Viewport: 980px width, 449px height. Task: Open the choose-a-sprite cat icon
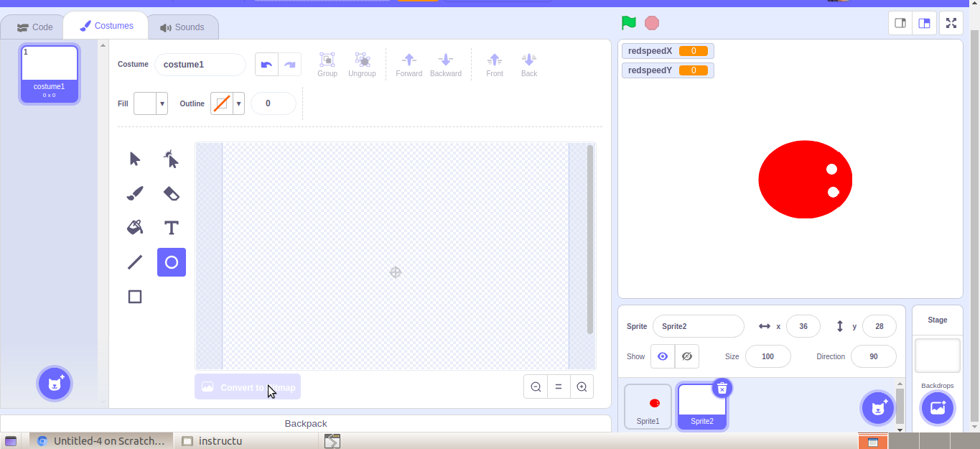click(877, 407)
